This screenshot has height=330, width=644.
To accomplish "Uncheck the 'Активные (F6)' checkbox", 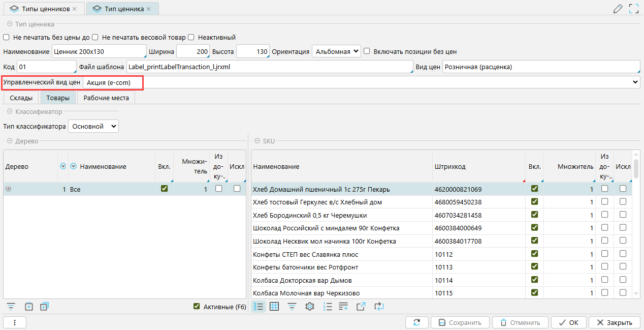I will [x=197, y=306].
